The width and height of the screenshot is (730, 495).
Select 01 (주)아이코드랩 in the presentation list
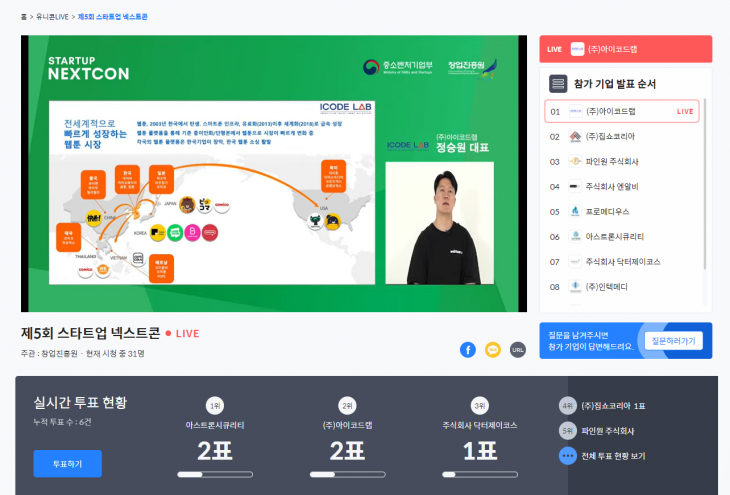click(x=620, y=111)
